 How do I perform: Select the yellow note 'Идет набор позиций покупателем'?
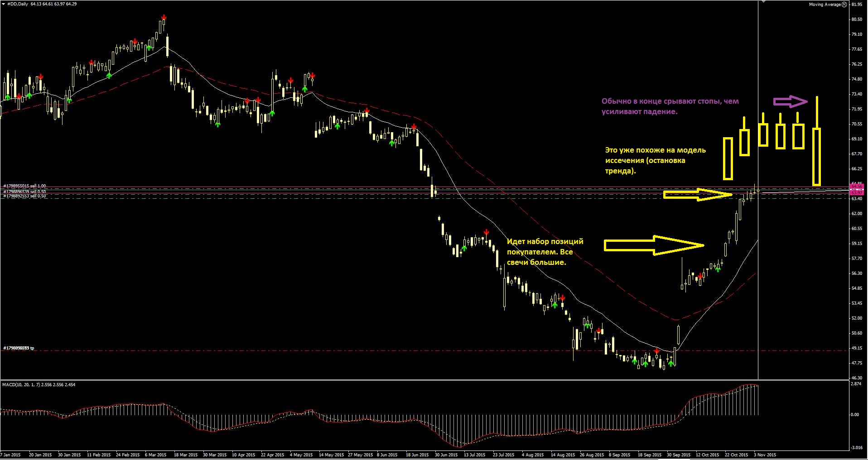pos(545,252)
